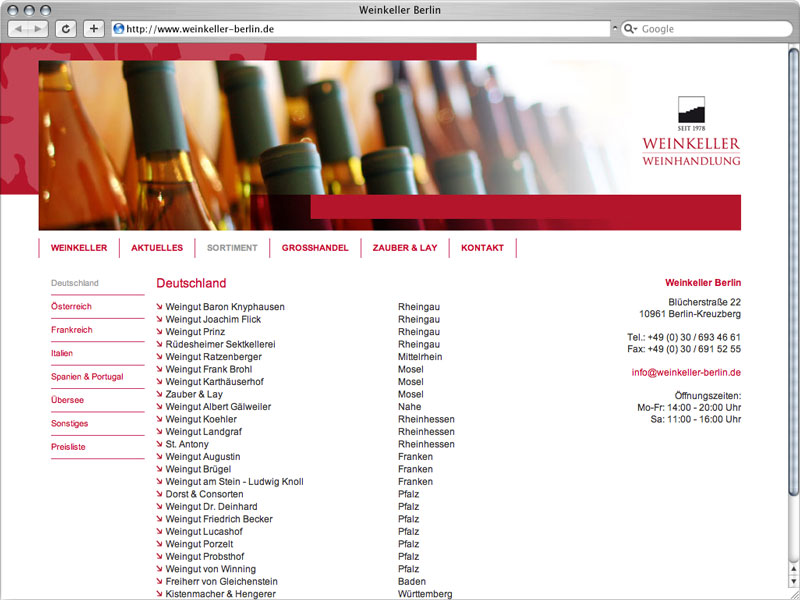The height and width of the screenshot is (600, 800).
Task: Click the wine bottles header banner image
Action: pyautogui.click(x=390, y=145)
